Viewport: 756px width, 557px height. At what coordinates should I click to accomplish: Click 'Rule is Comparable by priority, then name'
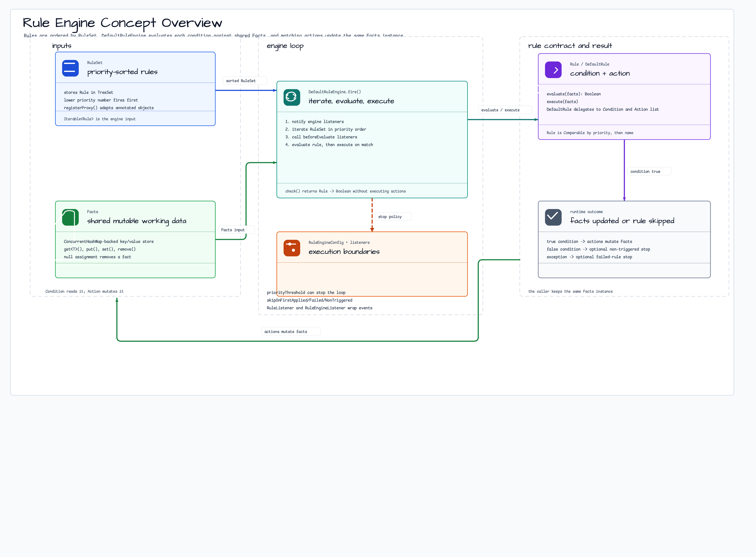(x=590, y=133)
